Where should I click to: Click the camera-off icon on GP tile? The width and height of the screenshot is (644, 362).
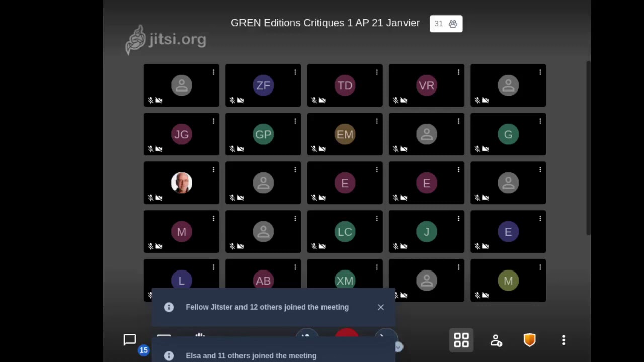pyautogui.click(x=240, y=149)
